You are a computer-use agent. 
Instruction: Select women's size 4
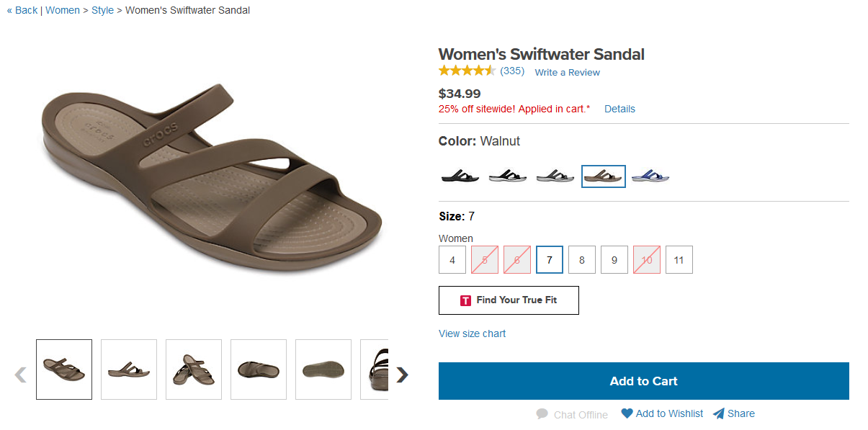coord(452,260)
